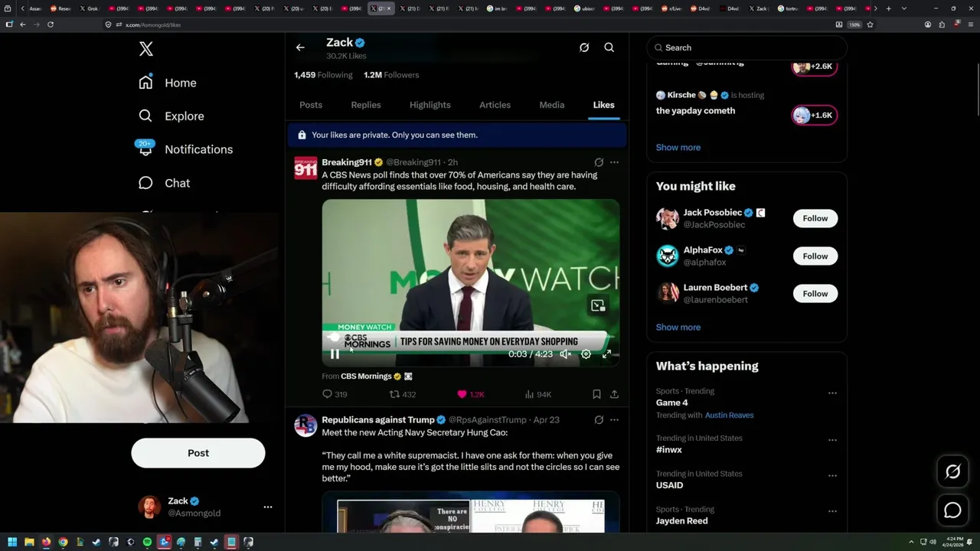
Task: Select the Likes tab
Action: (604, 105)
